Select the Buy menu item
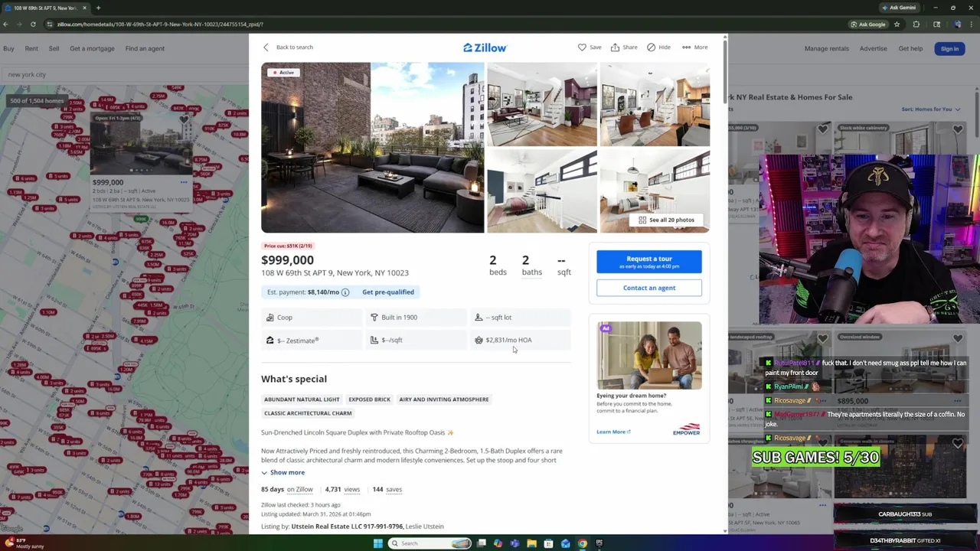This screenshot has width=980, height=551. pos(8,48)
